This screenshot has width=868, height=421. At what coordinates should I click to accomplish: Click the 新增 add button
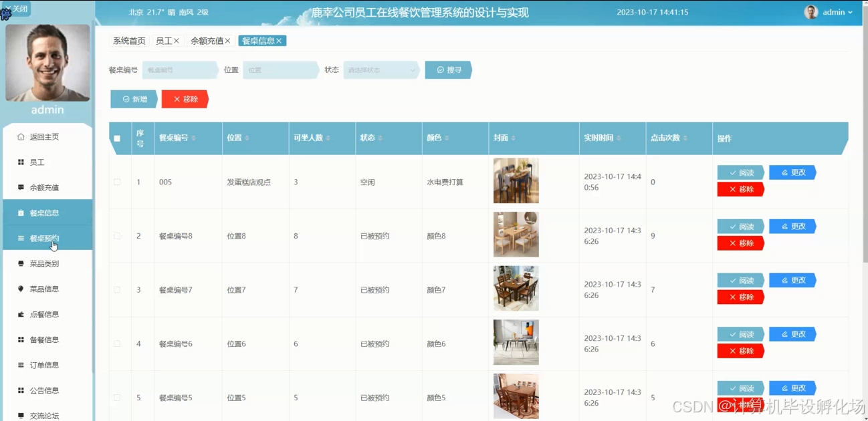tap(134, 99)
